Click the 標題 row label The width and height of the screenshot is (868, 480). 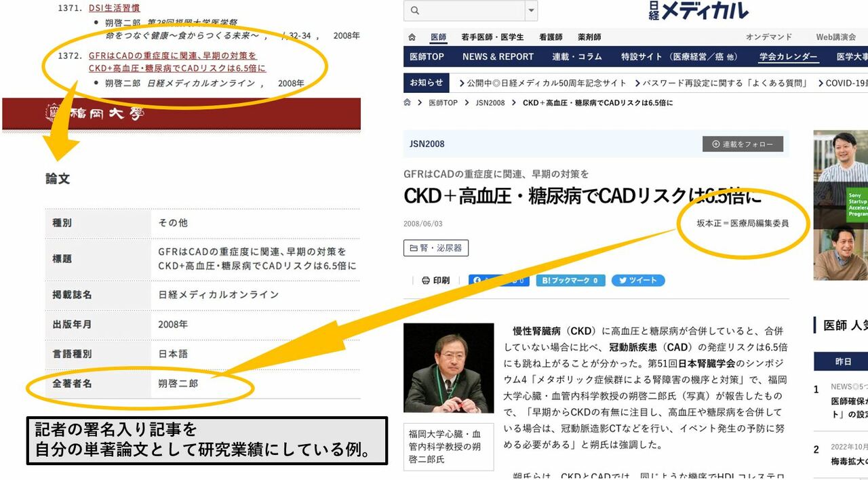(x=62, y=259)
